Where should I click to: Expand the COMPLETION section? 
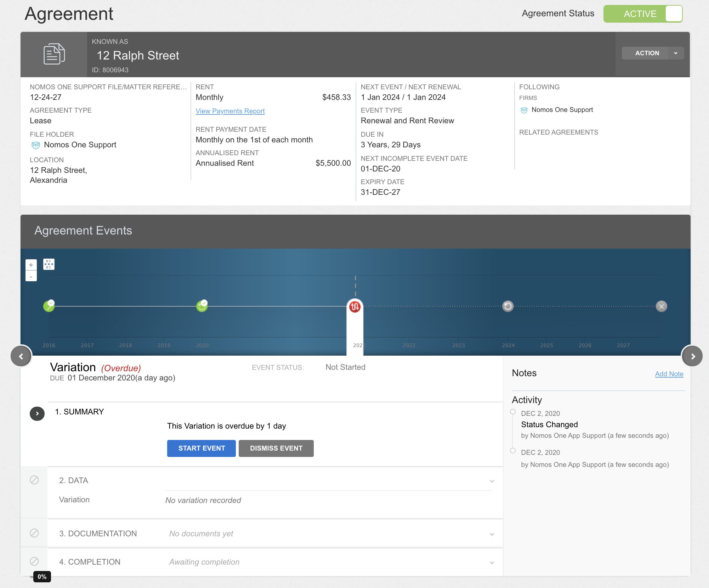492,562
